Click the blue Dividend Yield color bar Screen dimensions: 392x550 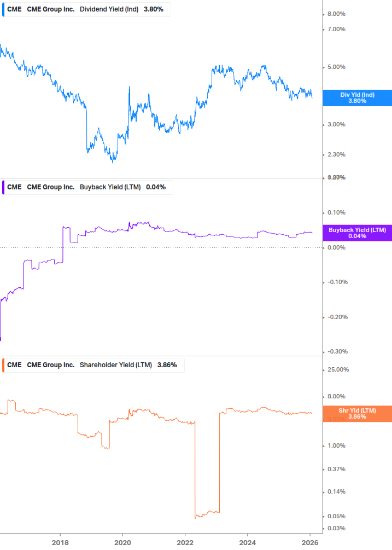click(3, 9)
